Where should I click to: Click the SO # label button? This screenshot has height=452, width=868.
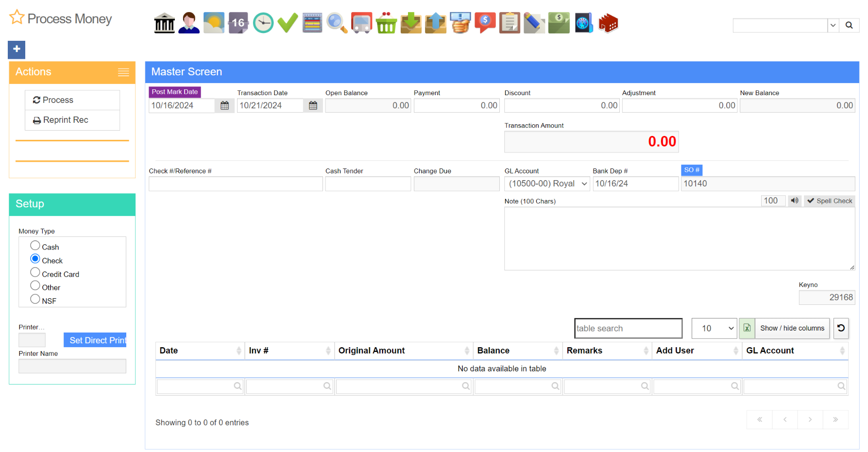tap(692, 170)
